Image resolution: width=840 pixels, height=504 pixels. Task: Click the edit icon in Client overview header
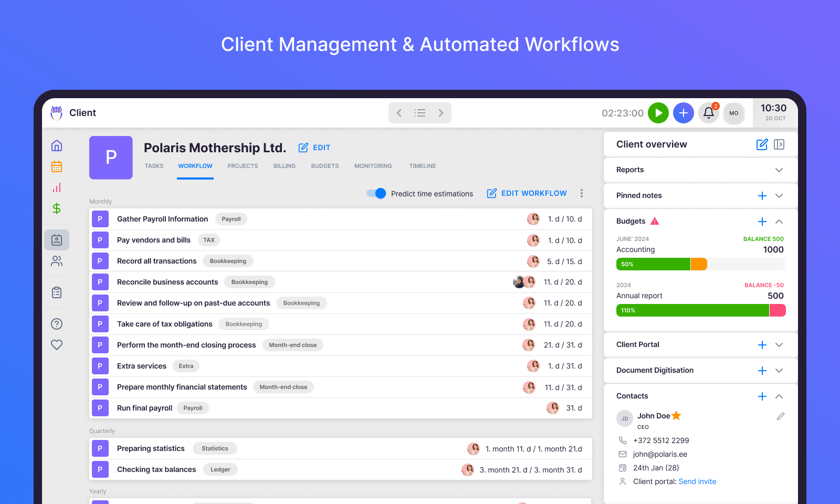click(x=762, y=144)
